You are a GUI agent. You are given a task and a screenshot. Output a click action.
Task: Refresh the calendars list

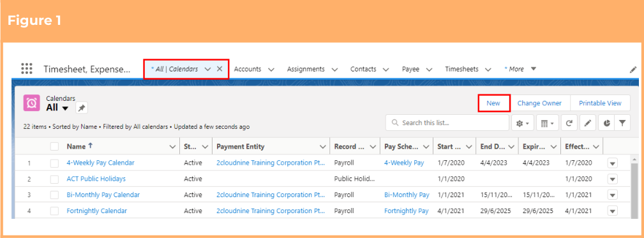pos(569,123)
